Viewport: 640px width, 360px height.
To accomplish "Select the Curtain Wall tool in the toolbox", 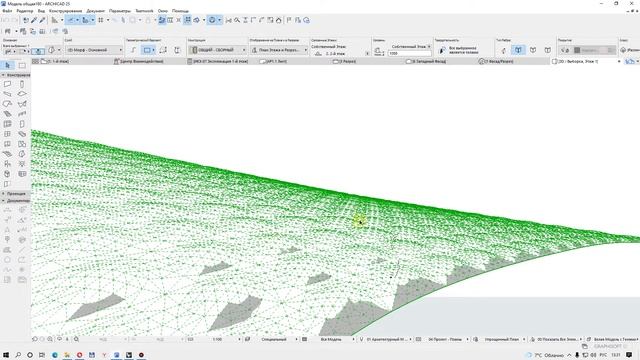I will (x=7, y=124).
